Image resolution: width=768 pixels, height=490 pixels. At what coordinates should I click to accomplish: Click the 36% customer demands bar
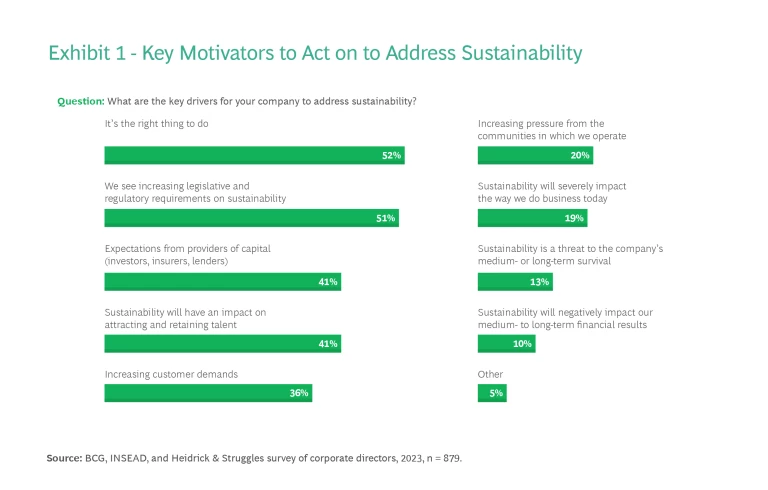click(208, 393)
